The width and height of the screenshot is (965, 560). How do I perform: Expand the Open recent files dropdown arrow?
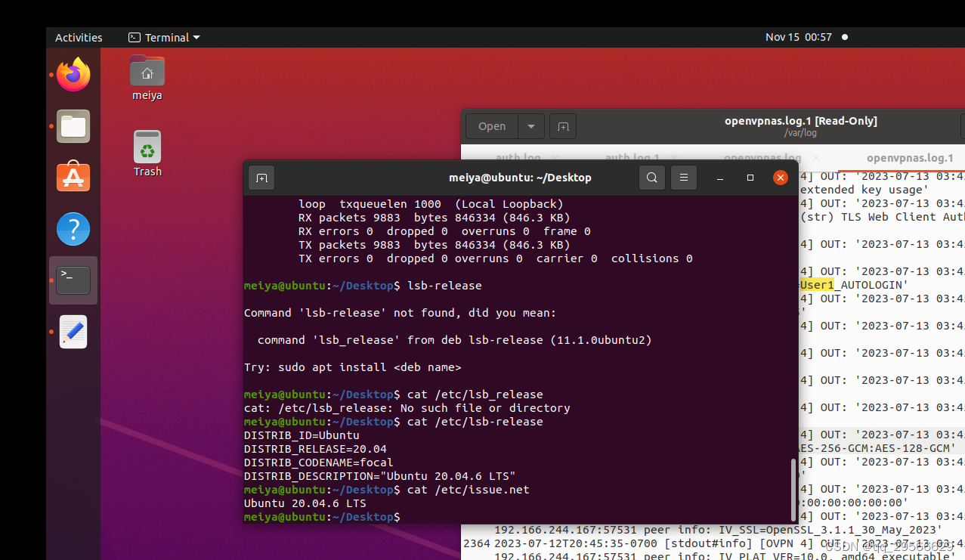coord(531,126)
